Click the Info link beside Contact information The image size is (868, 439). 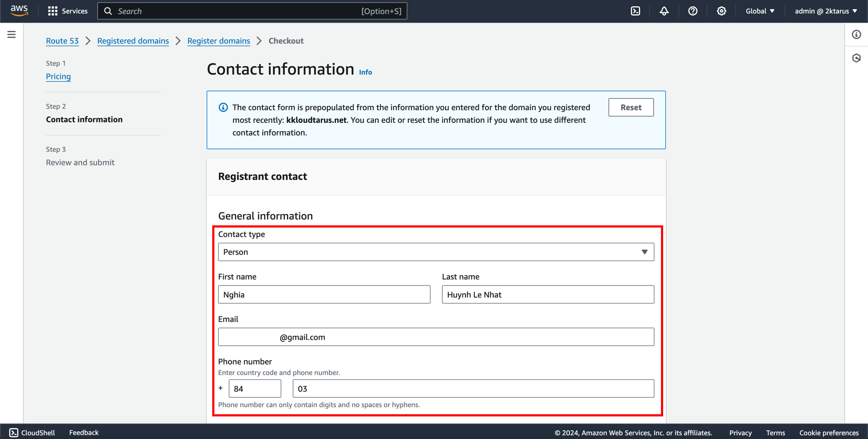(365, 72)
